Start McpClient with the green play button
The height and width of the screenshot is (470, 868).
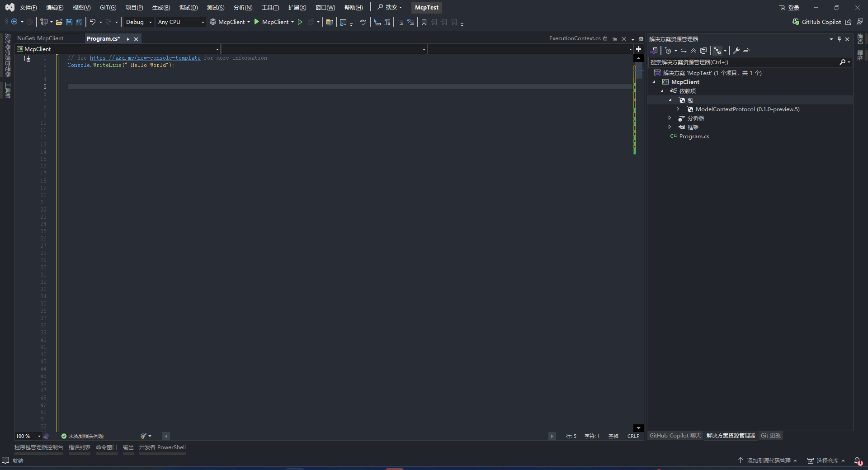click(257, 22)
